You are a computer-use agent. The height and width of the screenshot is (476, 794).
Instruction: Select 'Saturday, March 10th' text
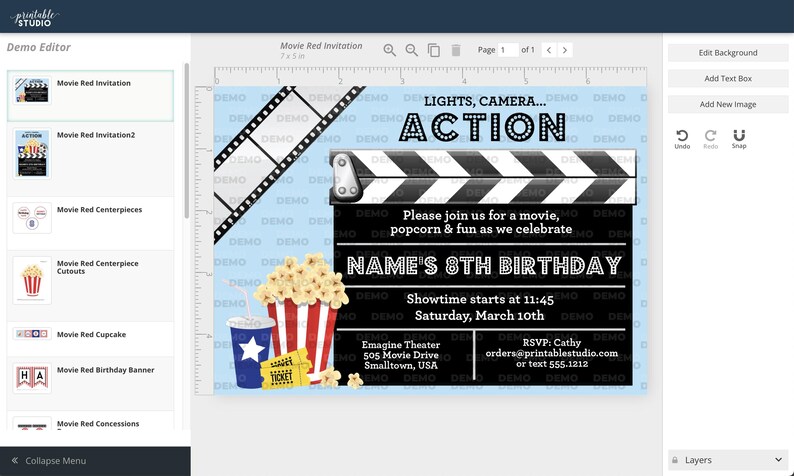pos(480,315)
